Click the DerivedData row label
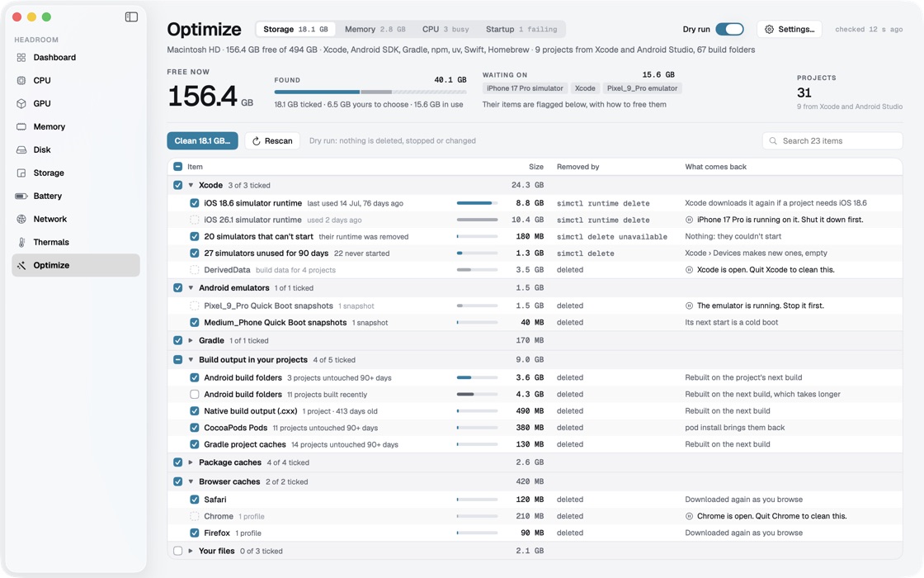Screen dimensions: 924x578 (227, 269)
